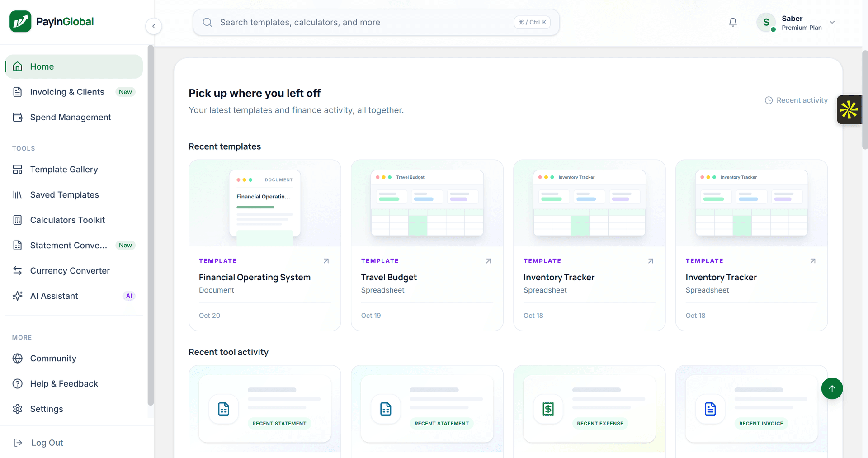Open the Recent activity link

pyautogui.click(x=796, y=100)
